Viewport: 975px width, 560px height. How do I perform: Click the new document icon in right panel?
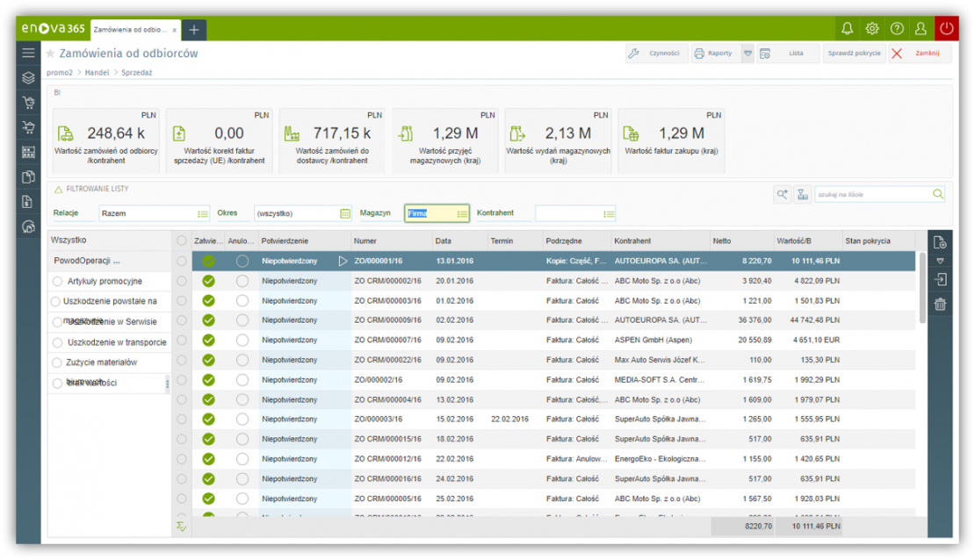[940, 242]
